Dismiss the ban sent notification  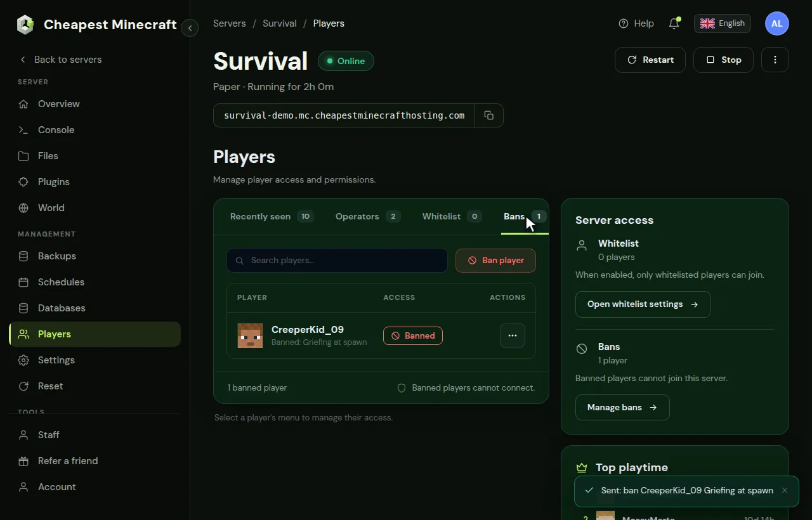[785, 490]
